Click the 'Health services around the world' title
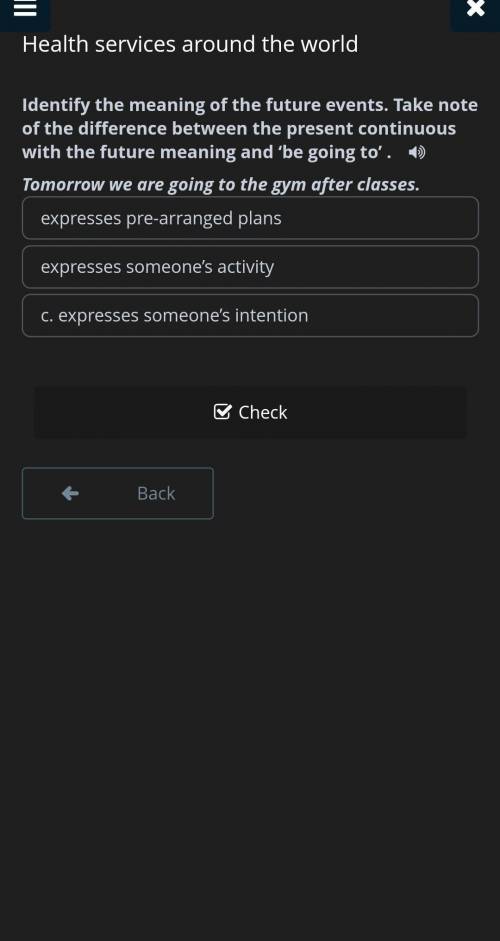Viewport: 500px width, 941px height. 190,44
